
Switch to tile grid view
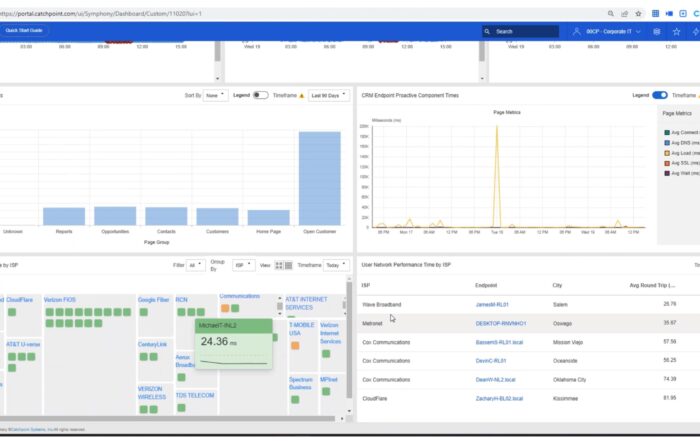click(279, 266)
